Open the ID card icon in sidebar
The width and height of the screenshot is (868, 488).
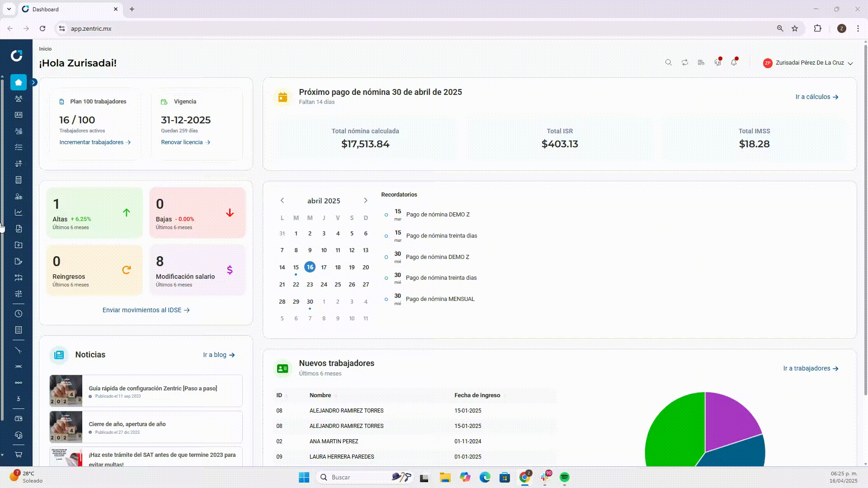[19, 115]
